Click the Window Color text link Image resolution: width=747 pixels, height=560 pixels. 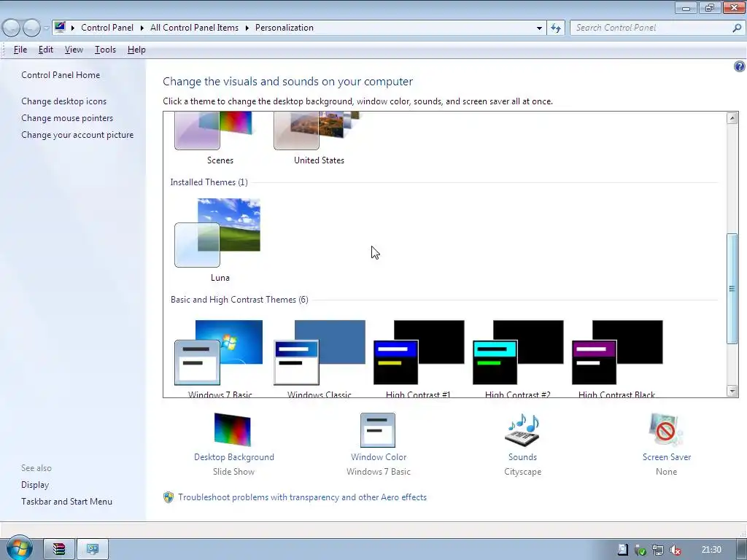(379, 457)
